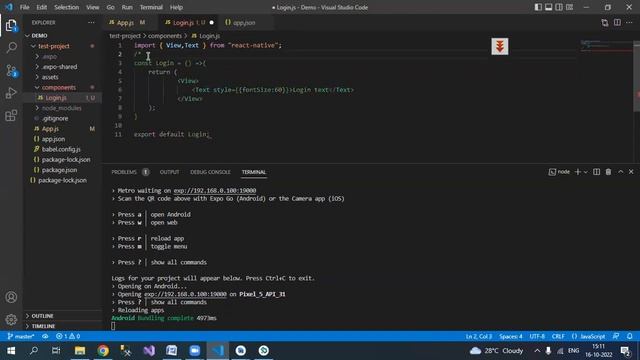This screenshot has width=640, height=360.
Task: Toggle bottom panel layout icon
Action: point(549,7)
